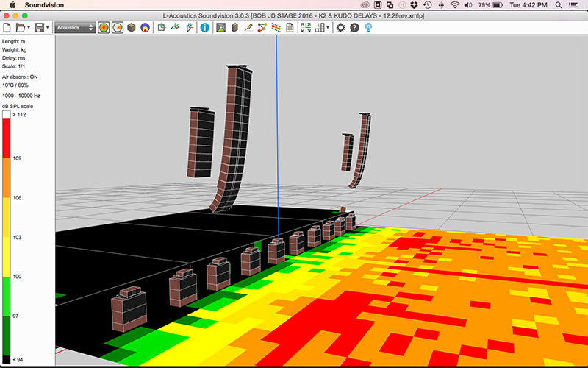This screenshot has height=368, width=588.
Task: Click the white >112 swatch on the SPL scale
Action: click(7, 115)
